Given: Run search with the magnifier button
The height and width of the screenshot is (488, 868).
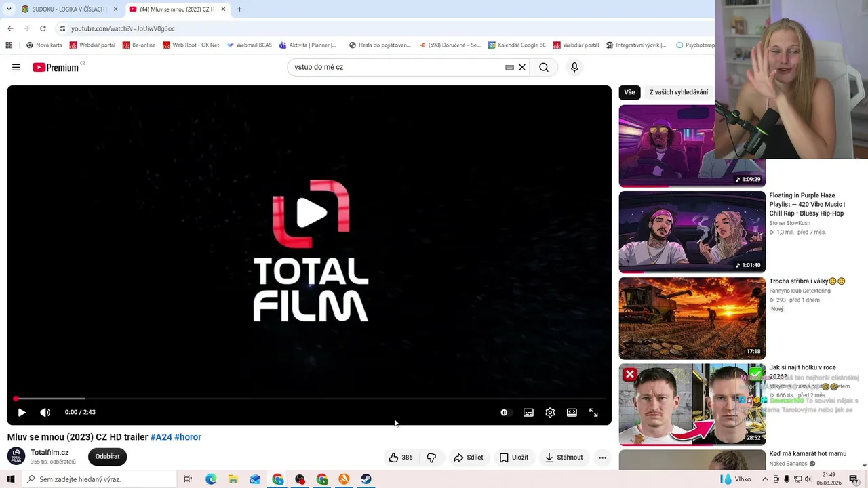Looking at the screenshot, I should click(544, 67).
